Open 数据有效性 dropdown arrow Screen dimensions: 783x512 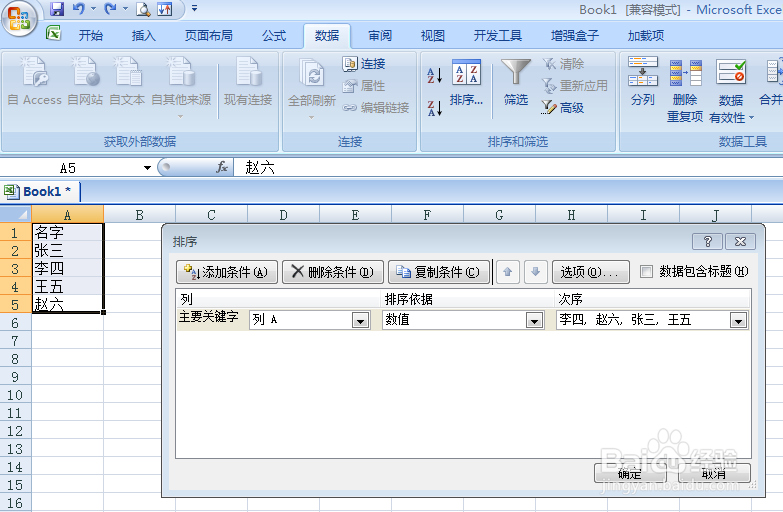(751, 118)
